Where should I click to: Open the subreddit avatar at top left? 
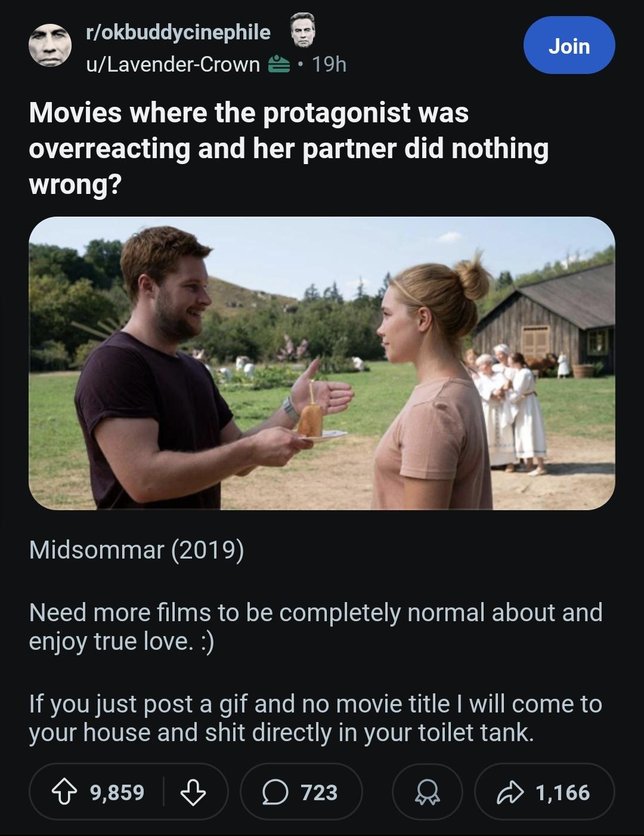[50, 46]
